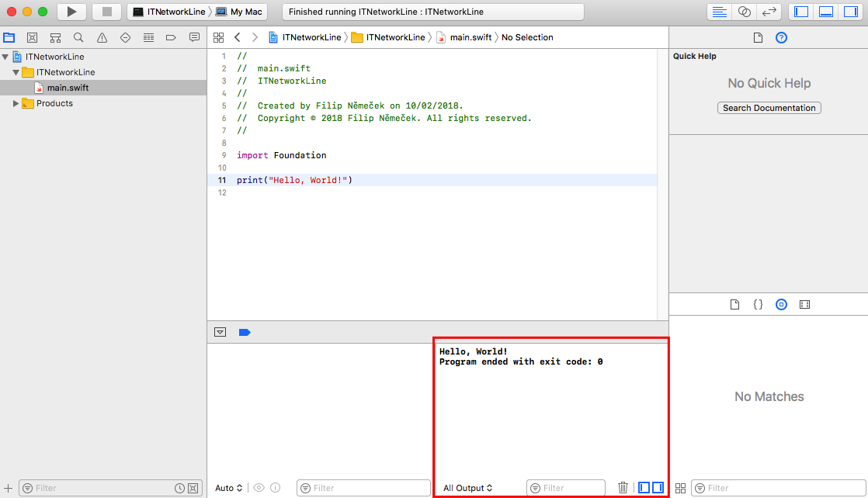Open the Issue navigator warning icon
The width and height of the screenshot is (868, 498).
(x=102, y=37)
